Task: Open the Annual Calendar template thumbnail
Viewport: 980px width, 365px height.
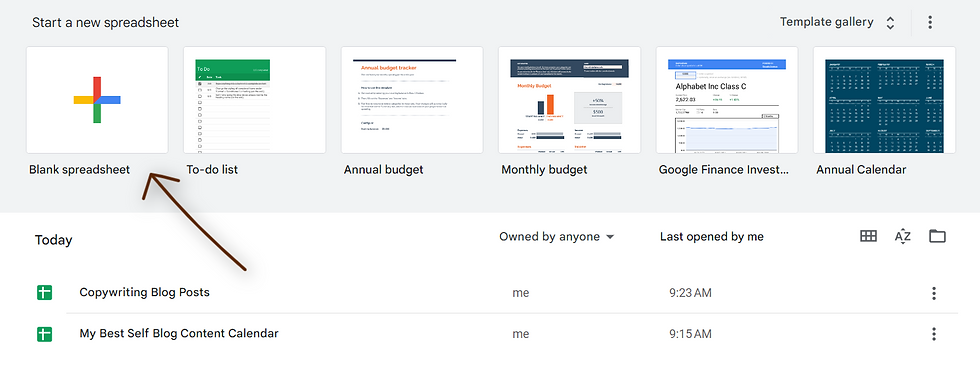Action: (x=884, y=100)
